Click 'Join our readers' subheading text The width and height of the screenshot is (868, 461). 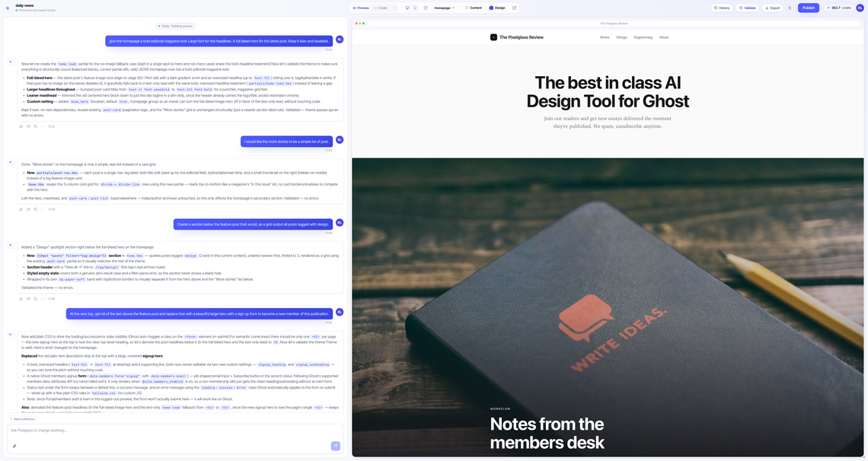pyautogui.click(x=608, y=122)
